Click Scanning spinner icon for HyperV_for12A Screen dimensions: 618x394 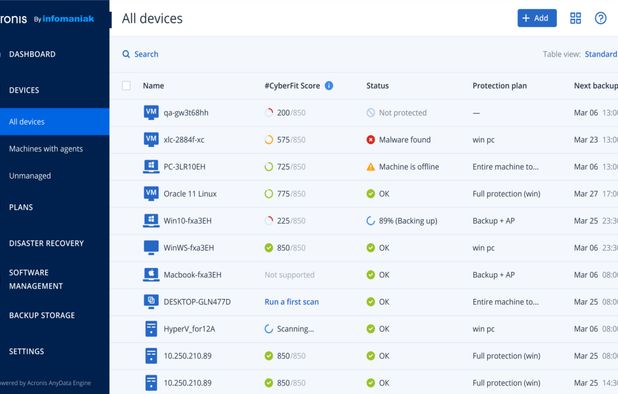pyautogui.click(x=269, y=329)
